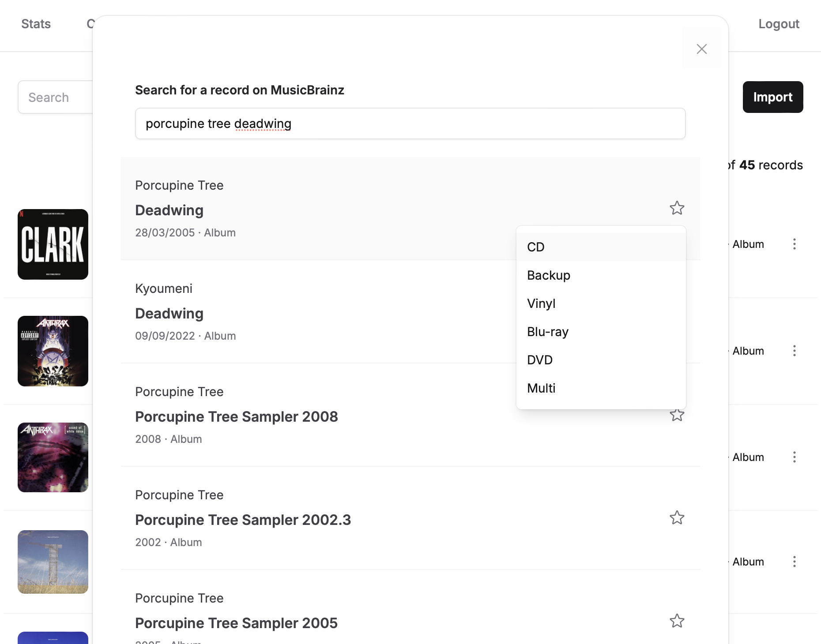Select the Porcupine Tree Deadwing result title
Image resolution: width=821 pixels, height=644 pixels.
click(169, 210)
